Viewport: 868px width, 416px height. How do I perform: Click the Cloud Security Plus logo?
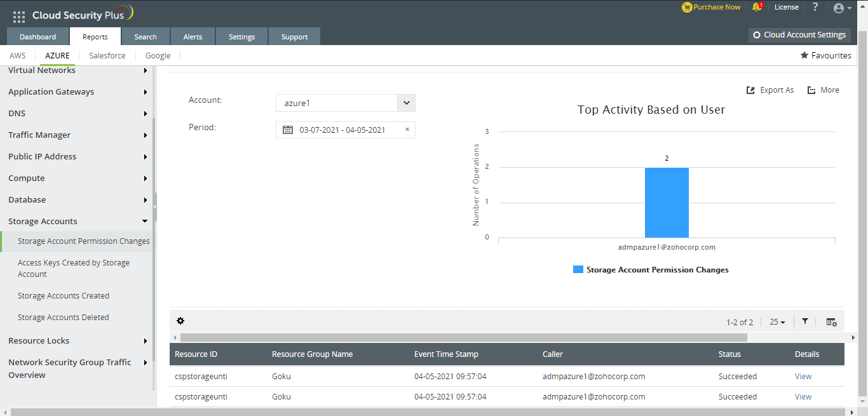[x=83, y=15]
